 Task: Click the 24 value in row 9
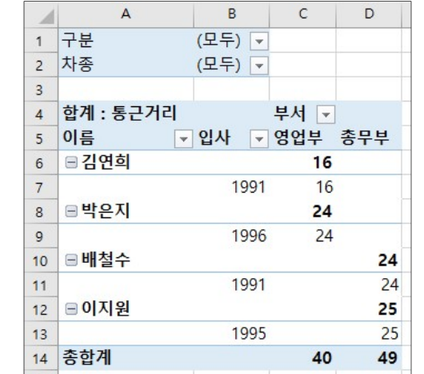click(303, 236)
